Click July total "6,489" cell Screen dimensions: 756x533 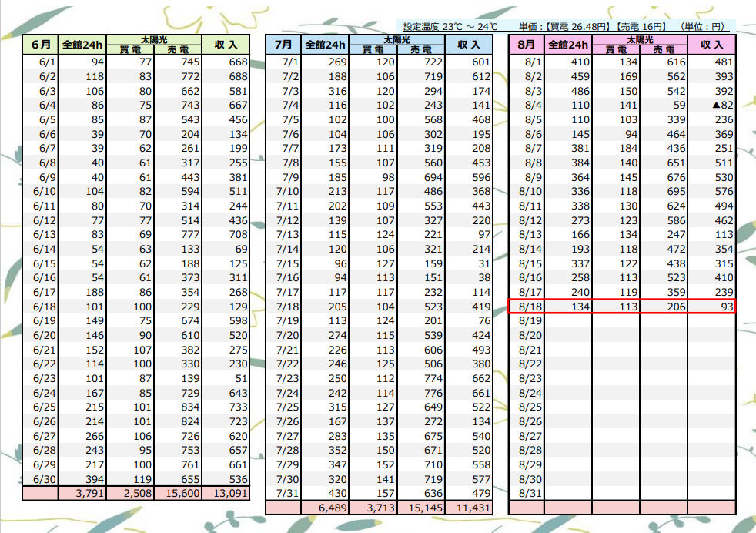pyautogui.click(x=326, y=508)
